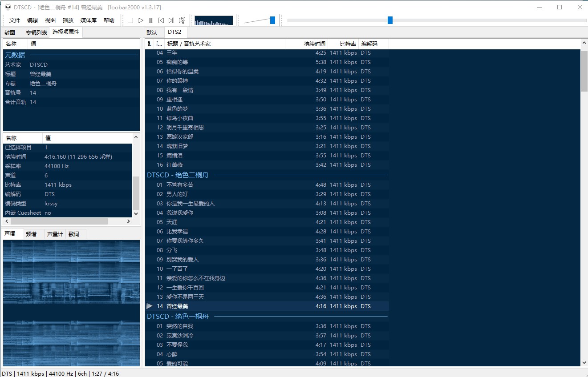The width and height of the screenshot is (588, 377).
Task: Sort playlist by the 比特率 column header
Action: point(343,44)
